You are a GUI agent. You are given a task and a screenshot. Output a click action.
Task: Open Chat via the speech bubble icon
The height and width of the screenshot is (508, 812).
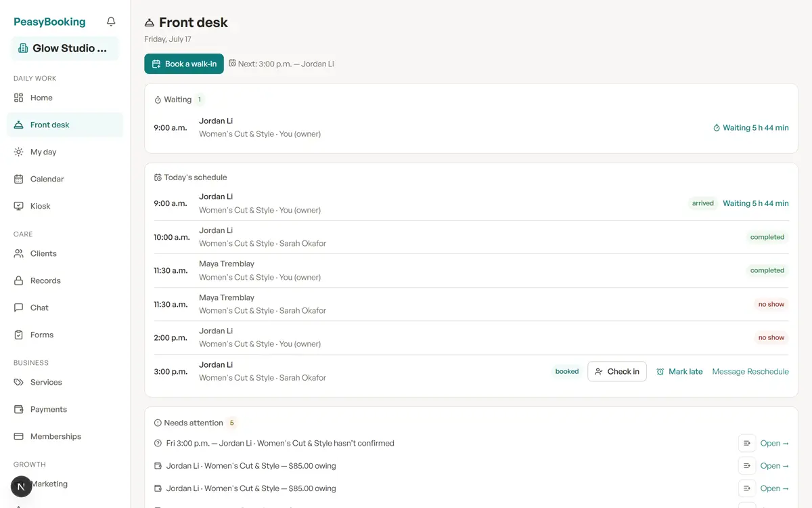point(19,308)
